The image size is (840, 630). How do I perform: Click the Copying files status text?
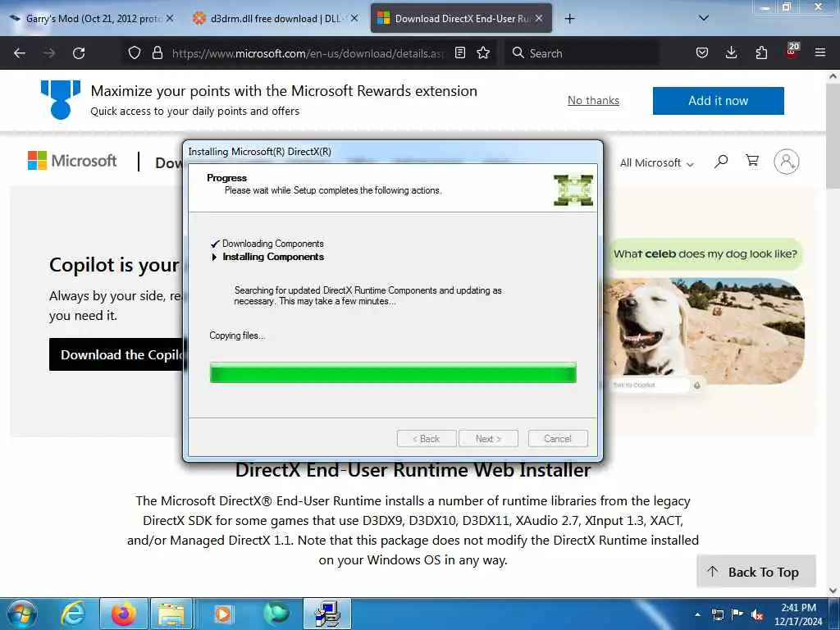[x=237, y=336]
